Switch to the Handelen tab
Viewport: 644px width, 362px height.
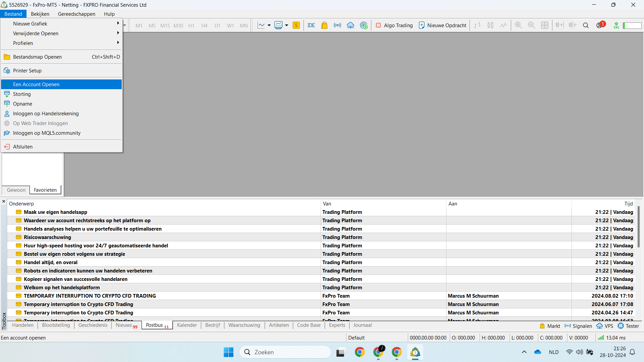tap(23, 325)
